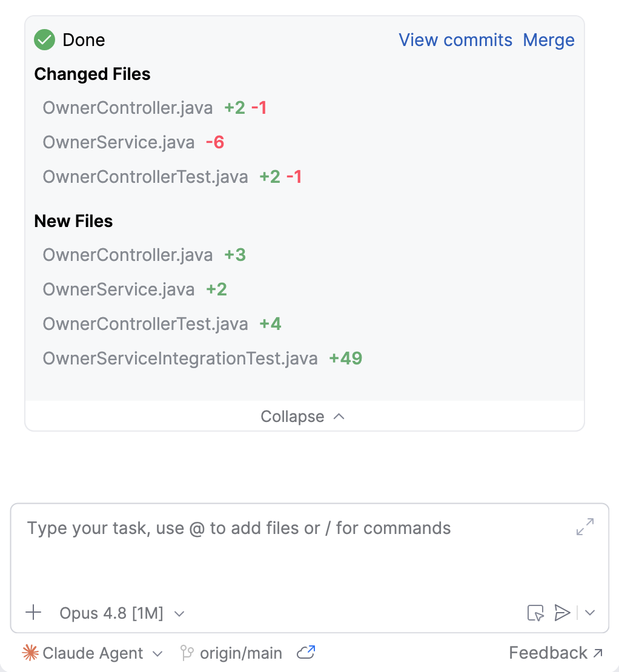
Task: Open the Claude Agent selector dropdown
Action: coord(93,653)
